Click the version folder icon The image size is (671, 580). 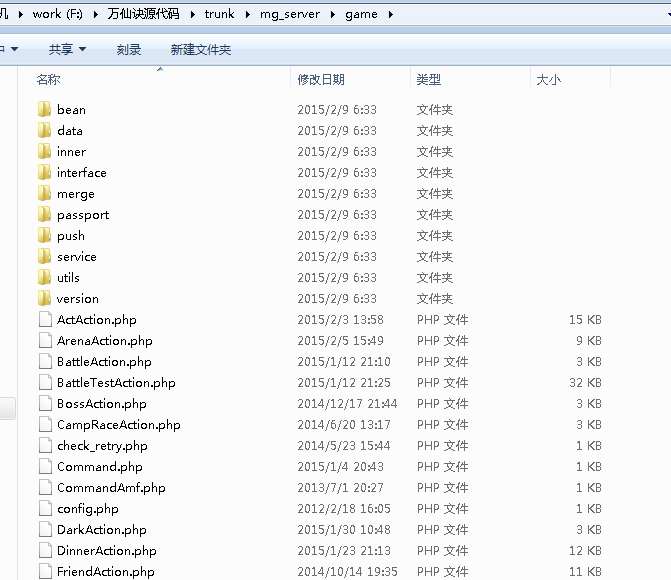[x=44, y=299]
